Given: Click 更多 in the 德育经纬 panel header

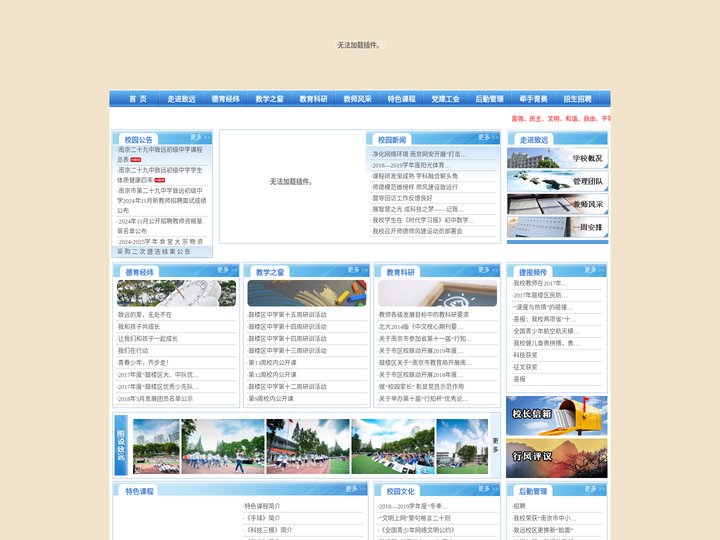Looking at the screenshot, I should [227, 270].
